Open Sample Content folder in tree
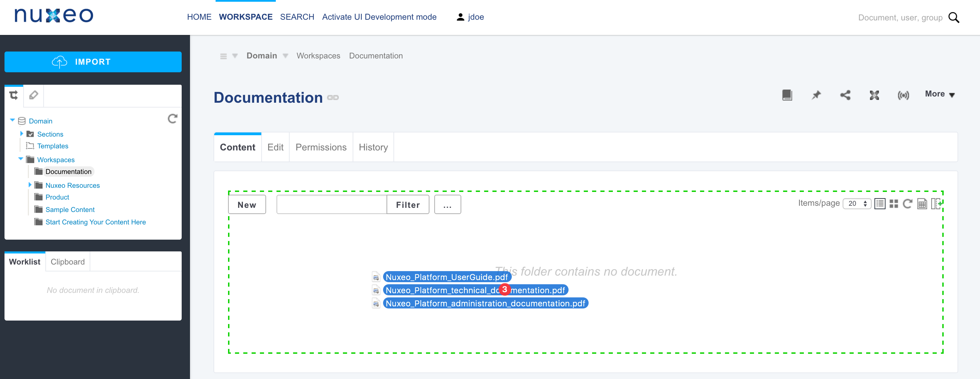This screenshot has width=980, height=379. tap(70, 210)
